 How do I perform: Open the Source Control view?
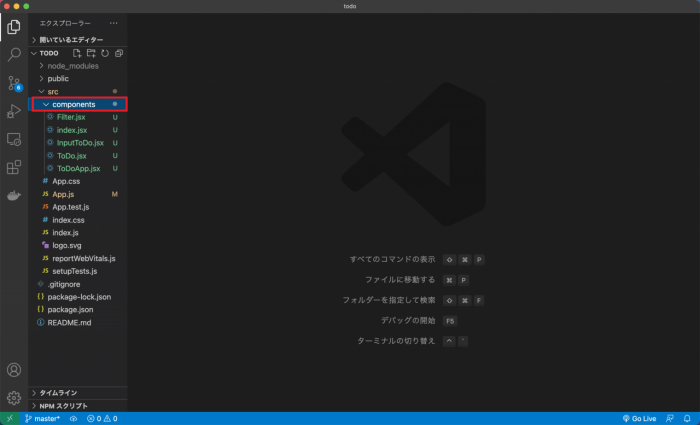(x=14, y=83)
